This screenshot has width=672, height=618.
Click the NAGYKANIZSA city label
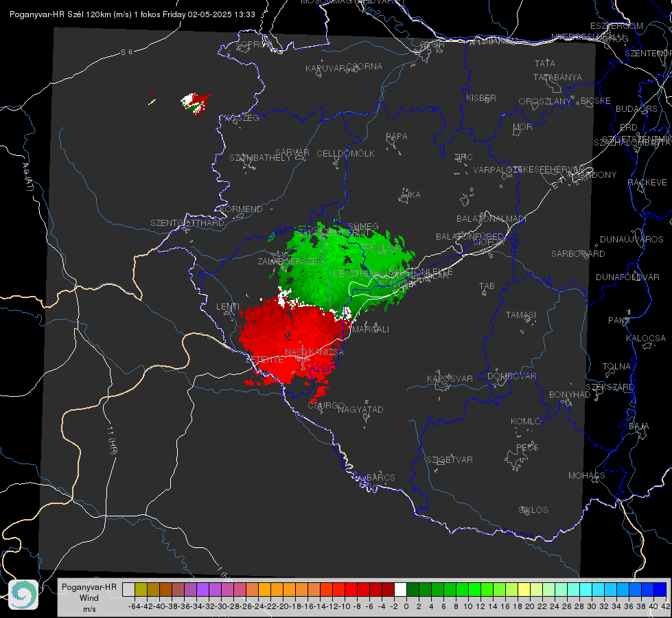pyautogui.click(x=314, y=352)
